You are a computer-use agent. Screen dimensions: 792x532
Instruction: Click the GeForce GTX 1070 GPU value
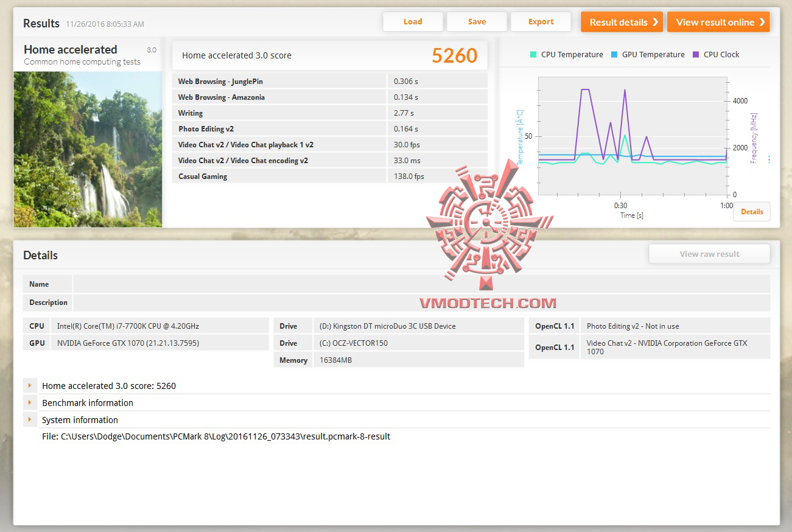pyautogui.click(x=128, y=343)
